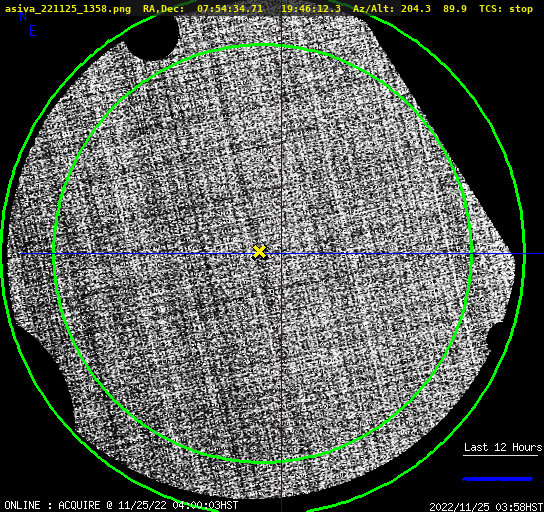Click the RA,Dec: label in header
Image resolution: width=544 pixels, height=512 pixels.
pyautogui.click(x=163, y=9)
